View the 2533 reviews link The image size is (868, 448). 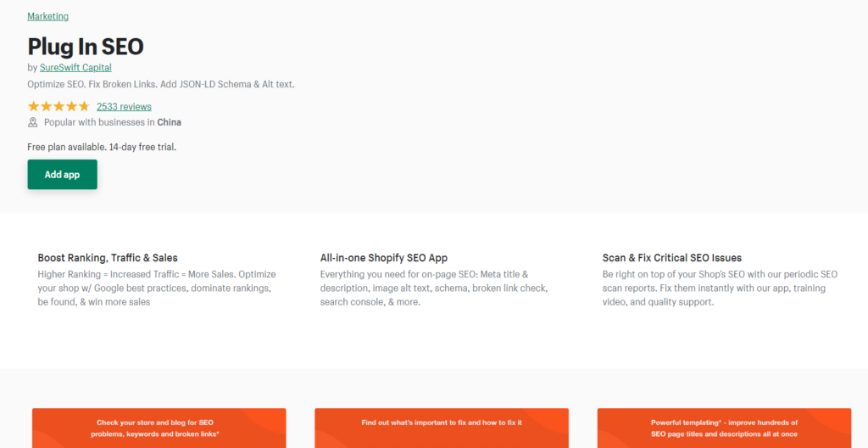(124, 106)
